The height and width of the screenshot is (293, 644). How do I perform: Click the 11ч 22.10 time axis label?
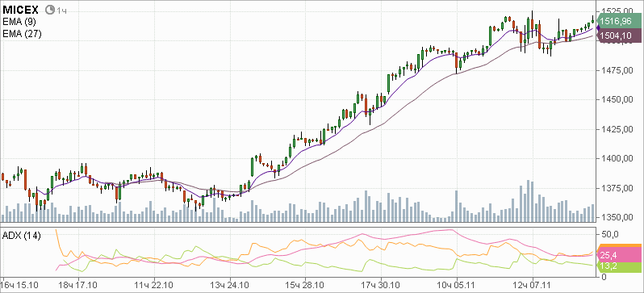[153, 285]
